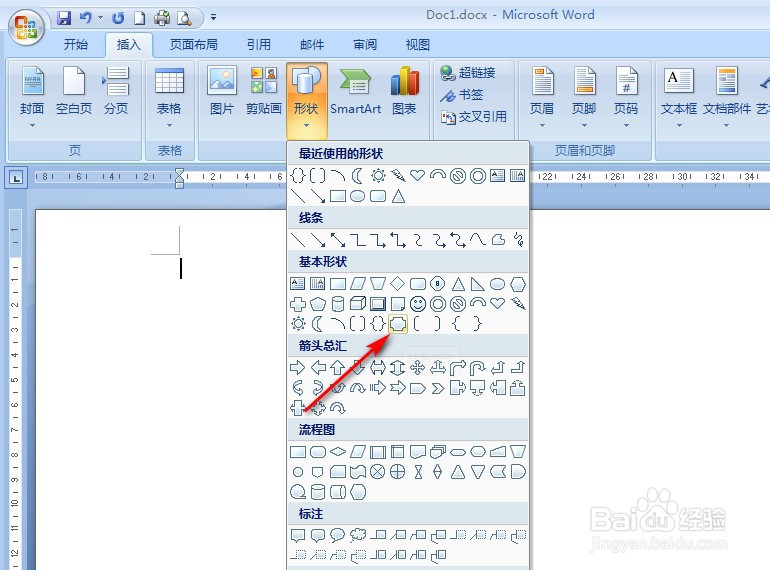Select the quad arrow block arrow

coord(417,367)
